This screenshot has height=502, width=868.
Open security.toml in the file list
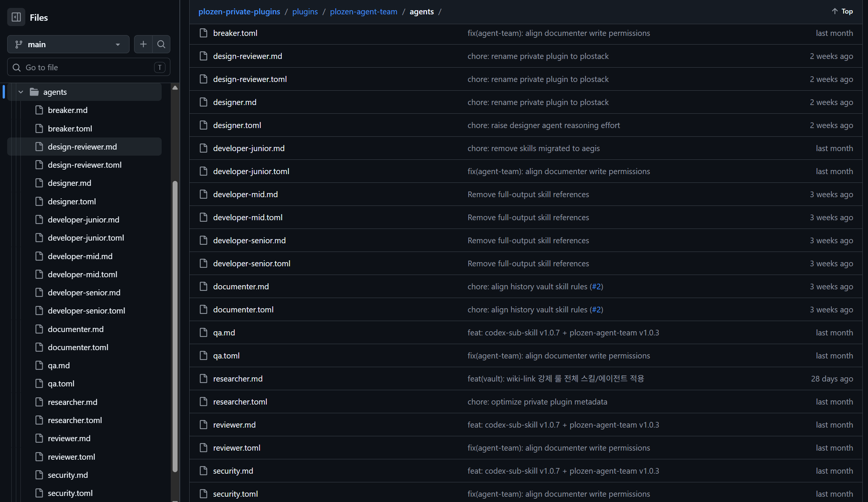pos(235,494)
